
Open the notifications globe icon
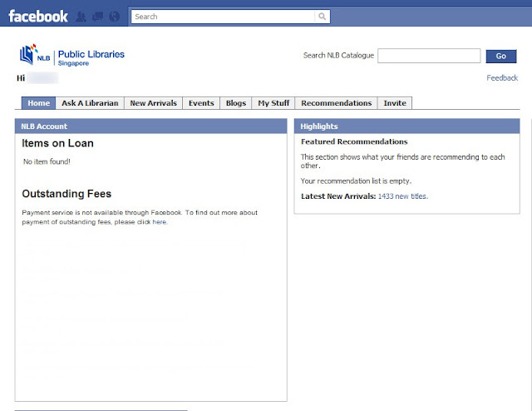pyautogui.click(x=115, y=17)
